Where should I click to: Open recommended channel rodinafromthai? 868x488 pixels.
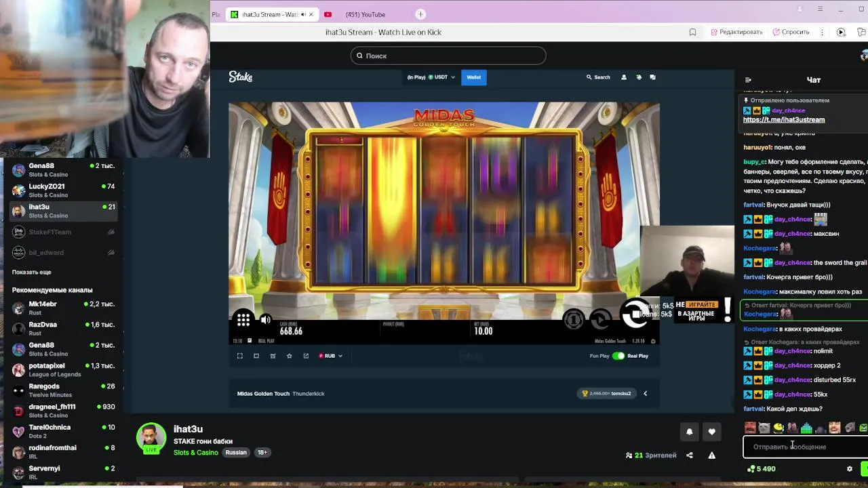(63, 452)
